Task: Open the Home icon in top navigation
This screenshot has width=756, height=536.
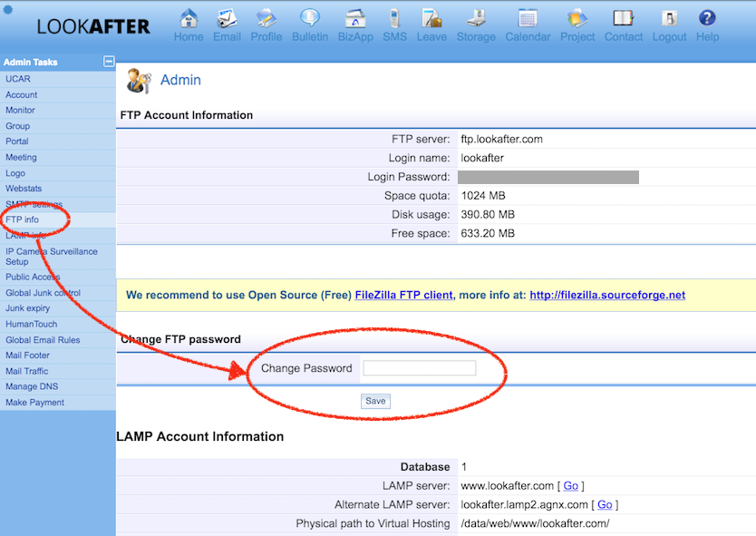Action: click(x=189, y=19)
